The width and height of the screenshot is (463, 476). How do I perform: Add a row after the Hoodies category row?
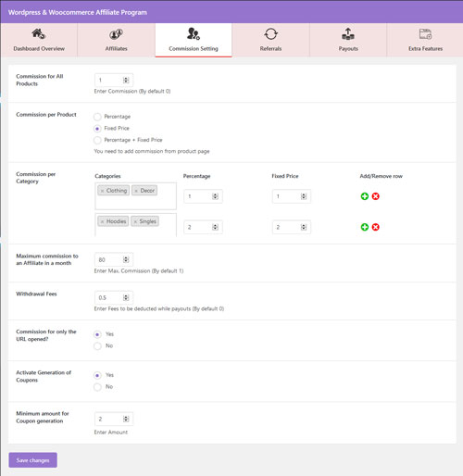coord(365,227)
